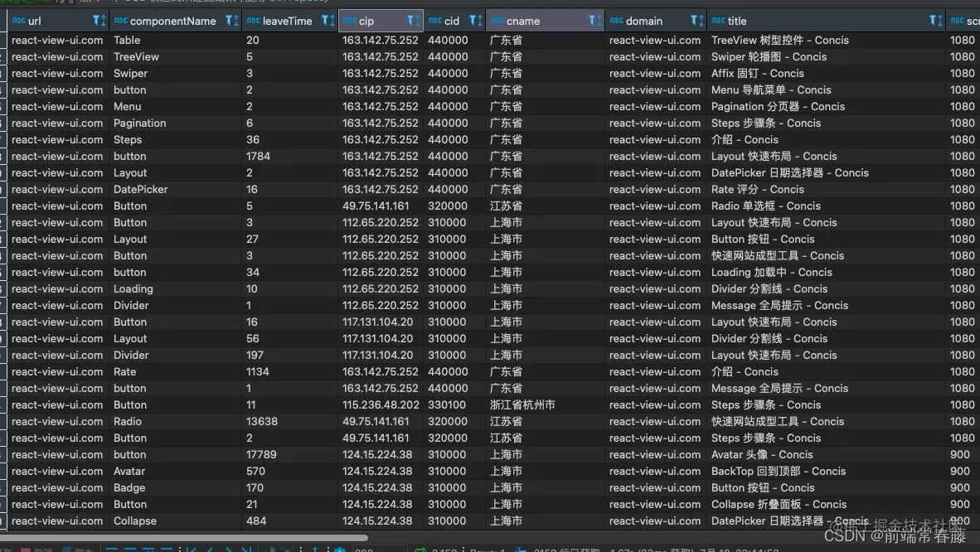Select title cell 'BackTop 回到顶部 - Concis'

click(x=826, y=471)
